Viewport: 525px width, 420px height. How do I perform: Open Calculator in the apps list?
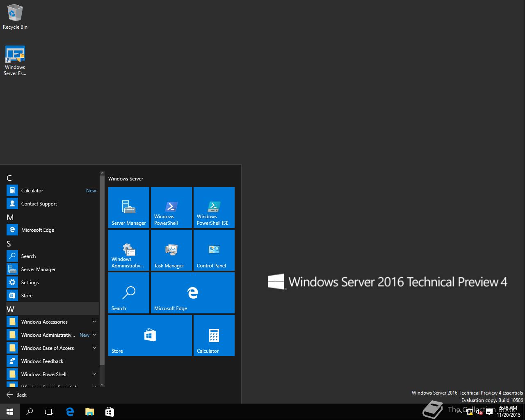pyautogui.click(x=52, y=191)
